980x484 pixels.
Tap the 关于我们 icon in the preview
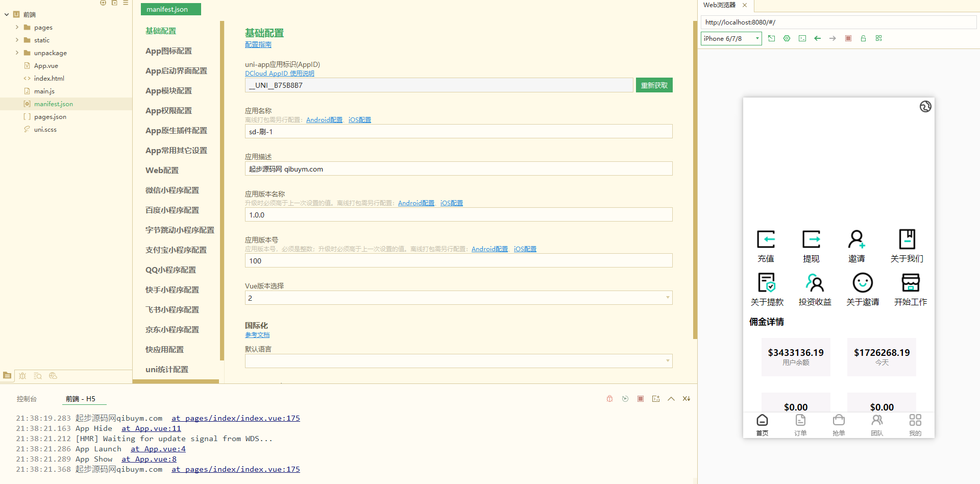[907, 239]
